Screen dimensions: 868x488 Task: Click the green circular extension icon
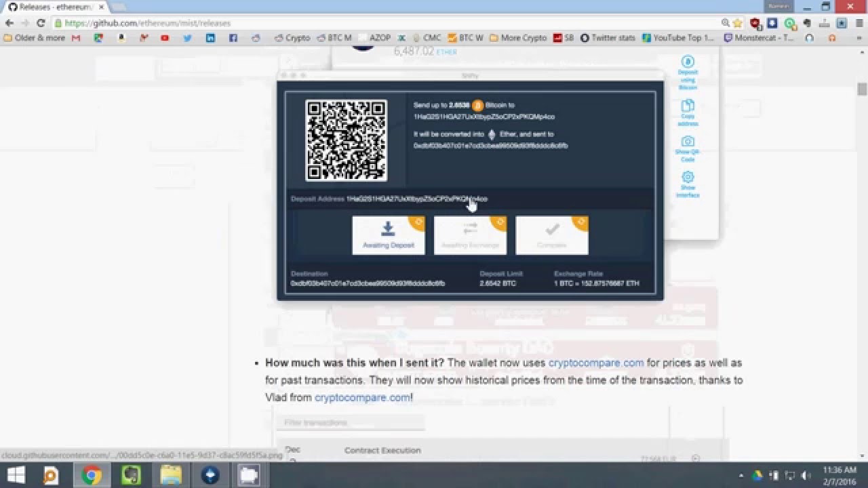789,23
